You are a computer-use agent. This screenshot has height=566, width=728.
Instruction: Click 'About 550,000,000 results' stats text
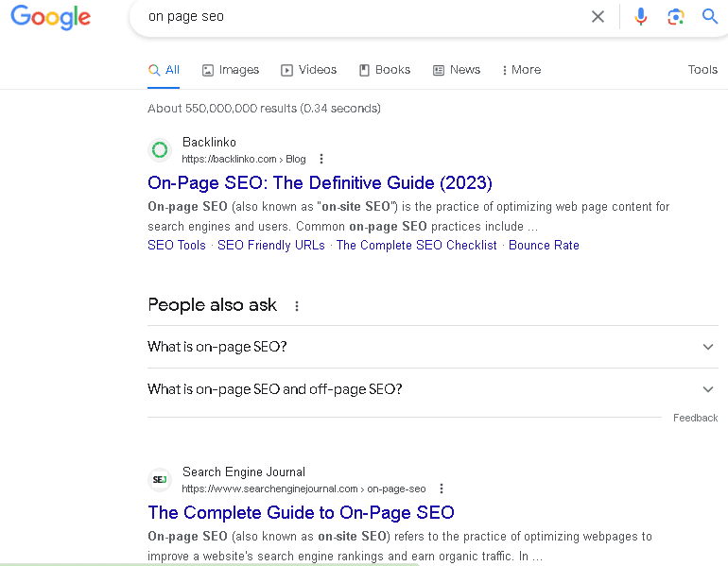(264, 108)
